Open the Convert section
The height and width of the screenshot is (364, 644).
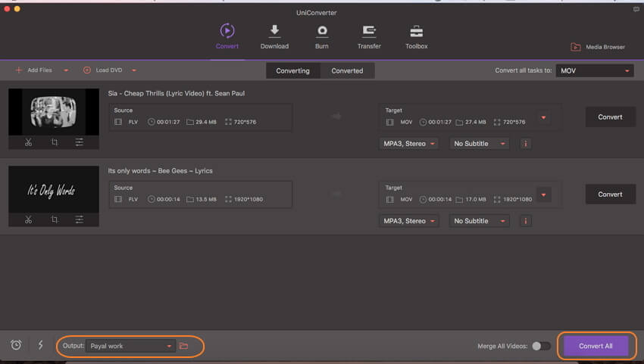(x=227, y=36)
